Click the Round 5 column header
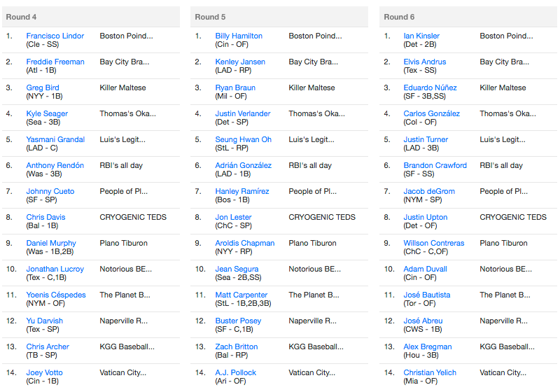 pyautogui.click(x=279, y=17)
